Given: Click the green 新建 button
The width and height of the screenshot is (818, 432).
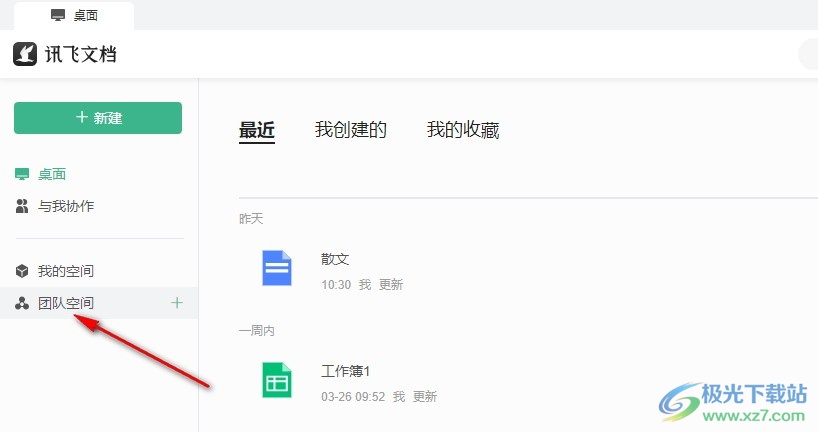Looking at the screenshot, I should tap(98, 118).
